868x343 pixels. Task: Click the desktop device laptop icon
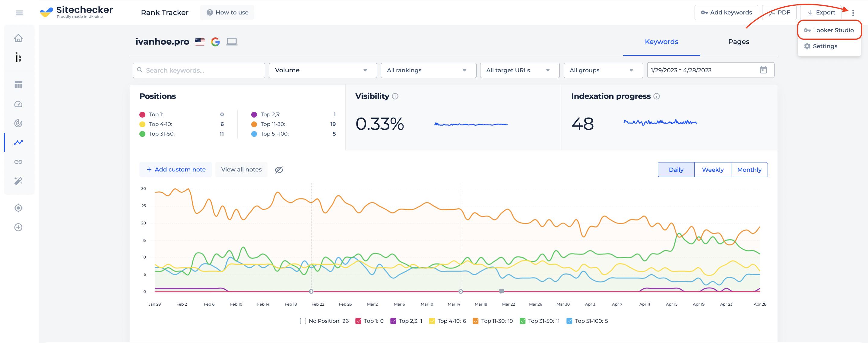coord(232,42)
